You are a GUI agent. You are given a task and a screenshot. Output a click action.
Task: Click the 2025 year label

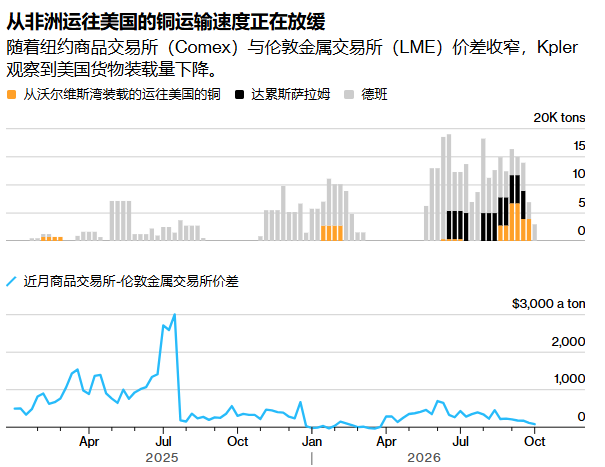[x=162, y=458]
